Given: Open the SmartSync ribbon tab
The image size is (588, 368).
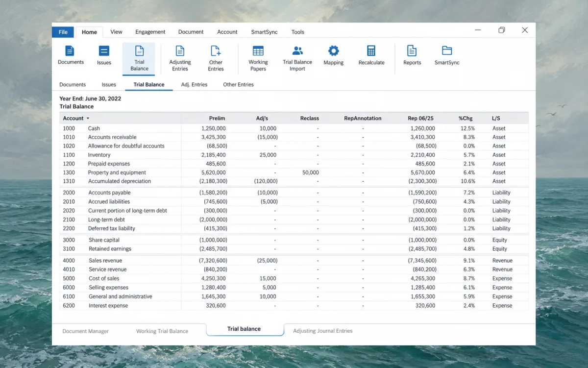Looking at the screenshot, I should coord(264,32).
